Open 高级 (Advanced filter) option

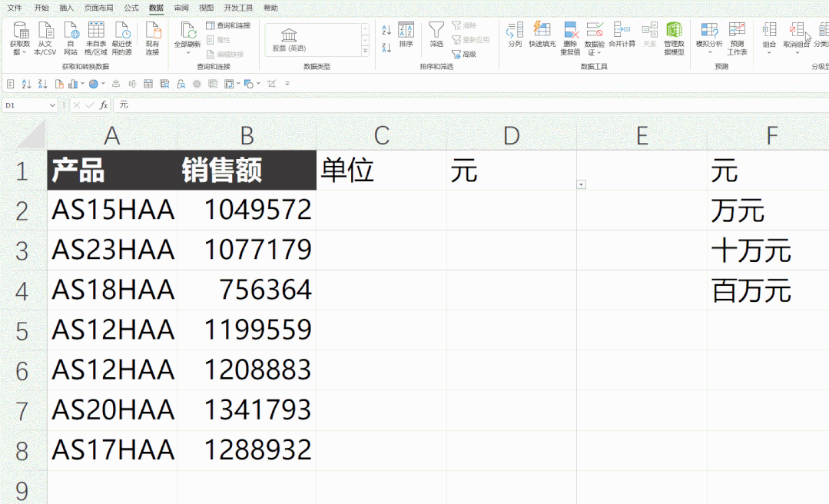464,54
